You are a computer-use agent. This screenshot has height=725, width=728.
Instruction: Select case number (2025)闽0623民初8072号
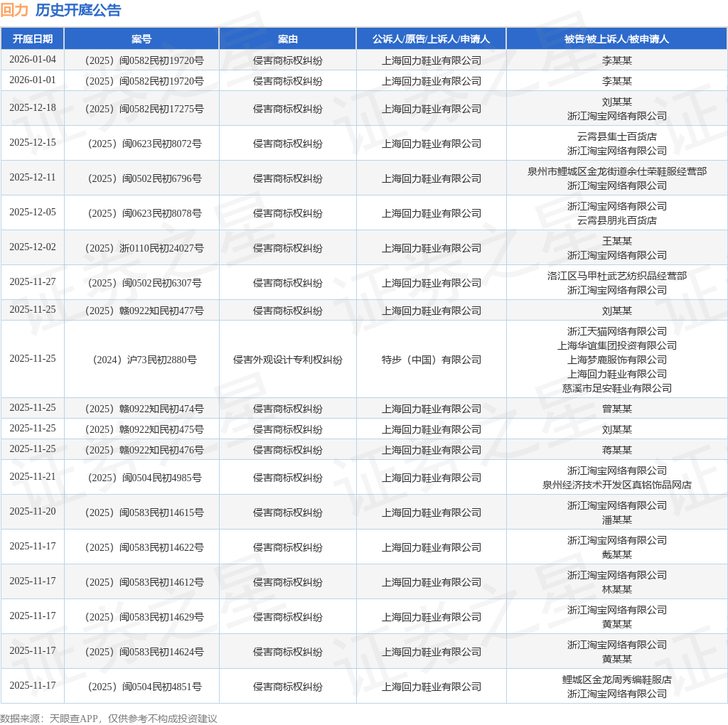tap(144, 144)
